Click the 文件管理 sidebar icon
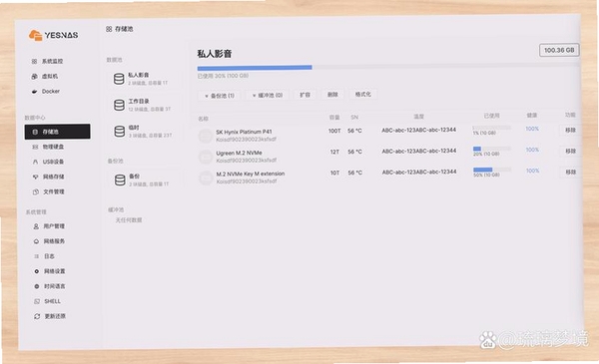Viewport: 599px width, 364px height. (36, 191)
